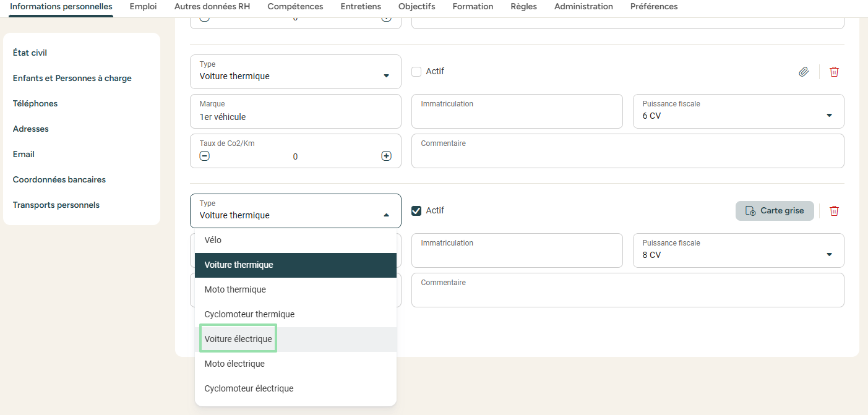Choose Vélo in the Type list
The height and width of the screenshot is (415, 868).
tap(213, 240)
